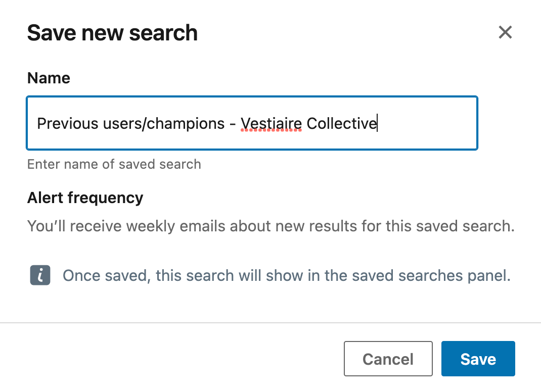Click the Once saved info message
The width and height of the screenshot is (541, 392).
287,276
